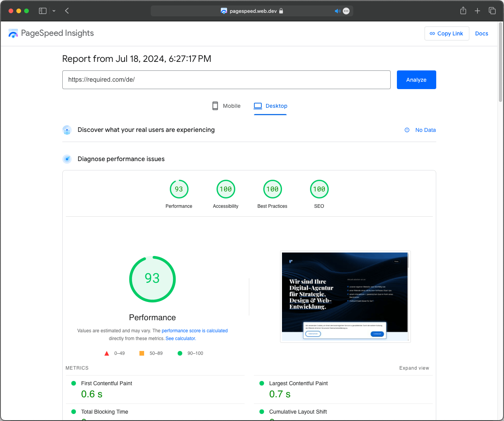Click the website screenshot thumbnail
504x421 pixels.
click(345, 296)
